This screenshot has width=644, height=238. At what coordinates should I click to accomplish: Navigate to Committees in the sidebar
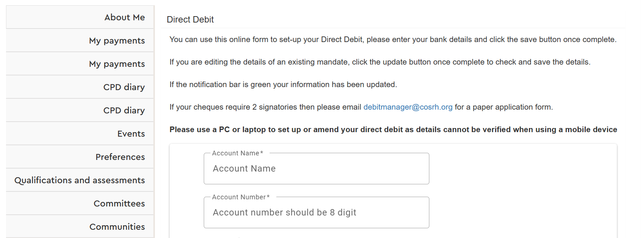pos(119,203)
